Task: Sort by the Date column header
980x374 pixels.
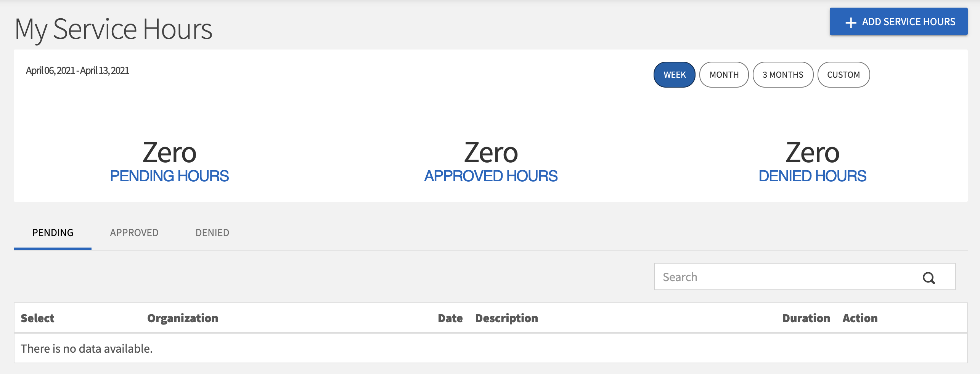Action: 450,318
